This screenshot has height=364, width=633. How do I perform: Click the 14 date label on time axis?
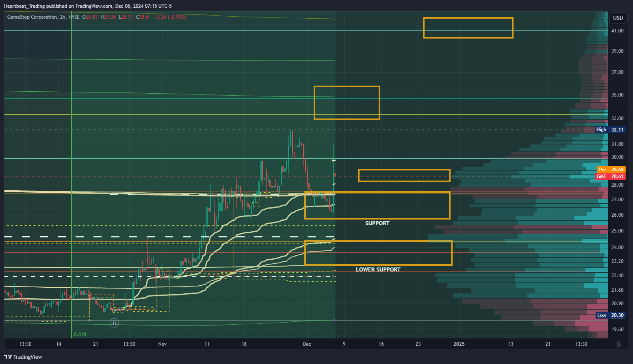[x=59, y=344]
